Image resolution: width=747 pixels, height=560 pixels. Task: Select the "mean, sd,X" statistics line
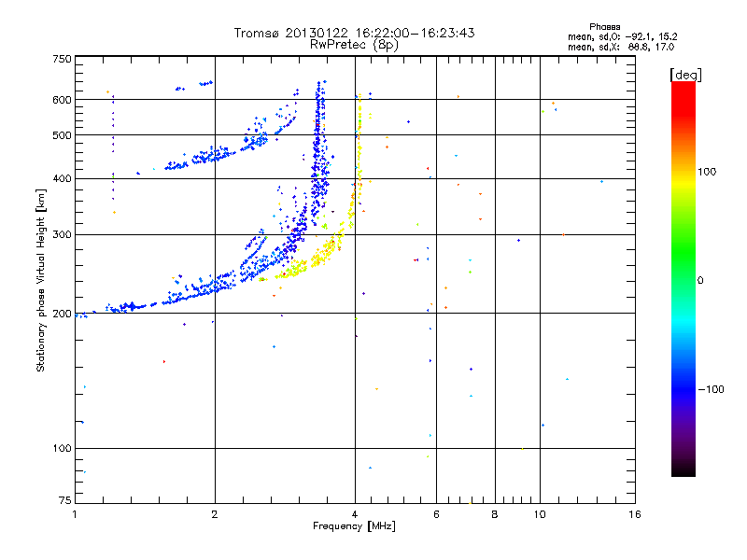(x=621, y=47)
